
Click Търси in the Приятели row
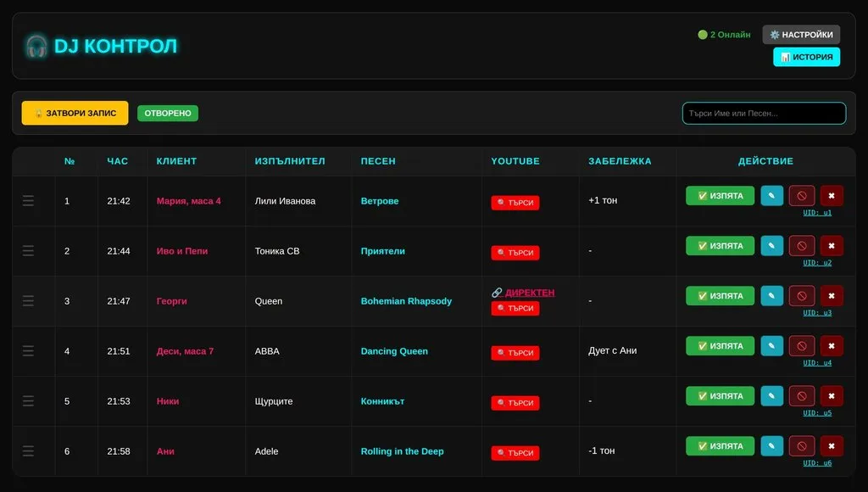click(515, 253)
